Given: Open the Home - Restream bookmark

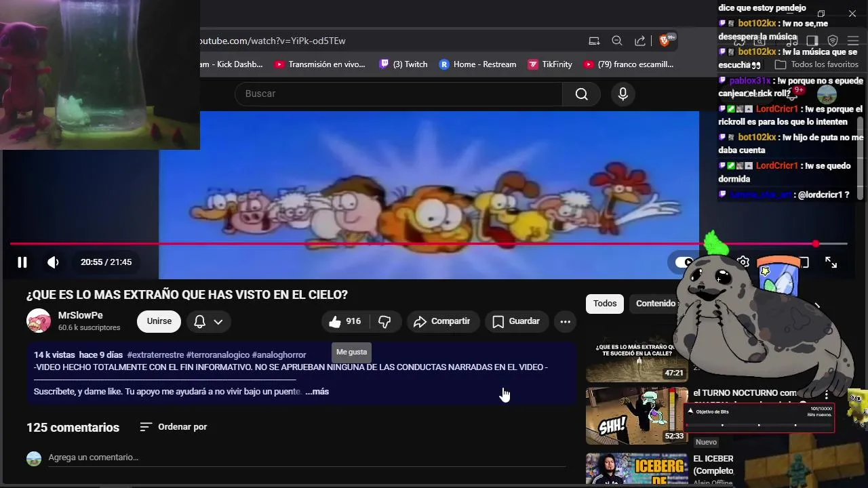Looking at the screenshot, I should click(478, 64).
